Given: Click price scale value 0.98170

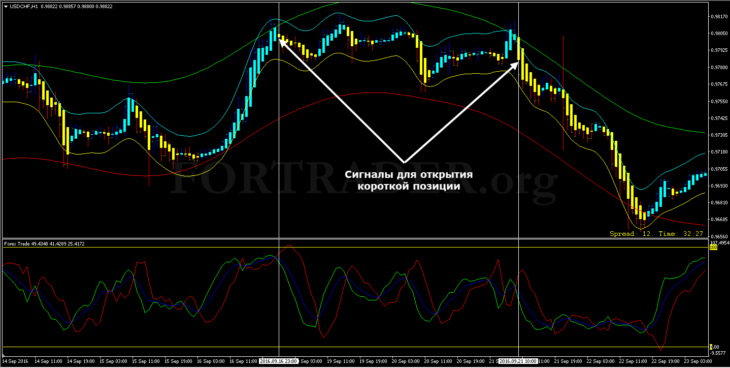Looking at the screenshot, I should click(718, 16).
